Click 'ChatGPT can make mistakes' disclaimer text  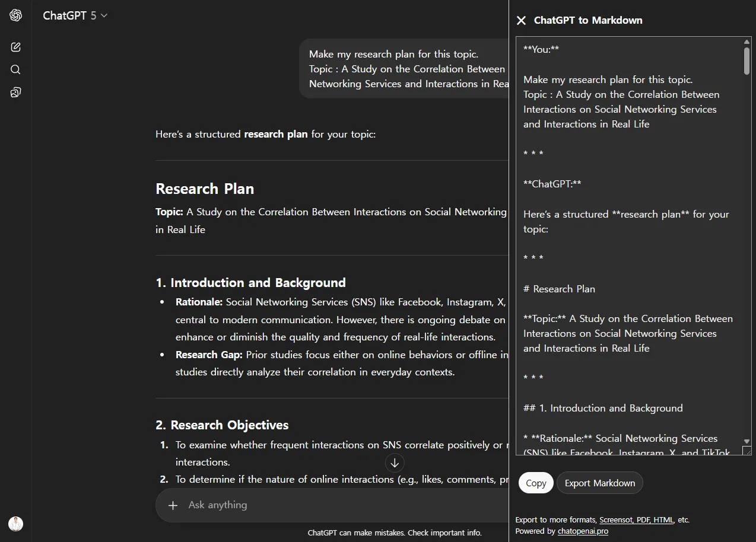pos(395,533)
